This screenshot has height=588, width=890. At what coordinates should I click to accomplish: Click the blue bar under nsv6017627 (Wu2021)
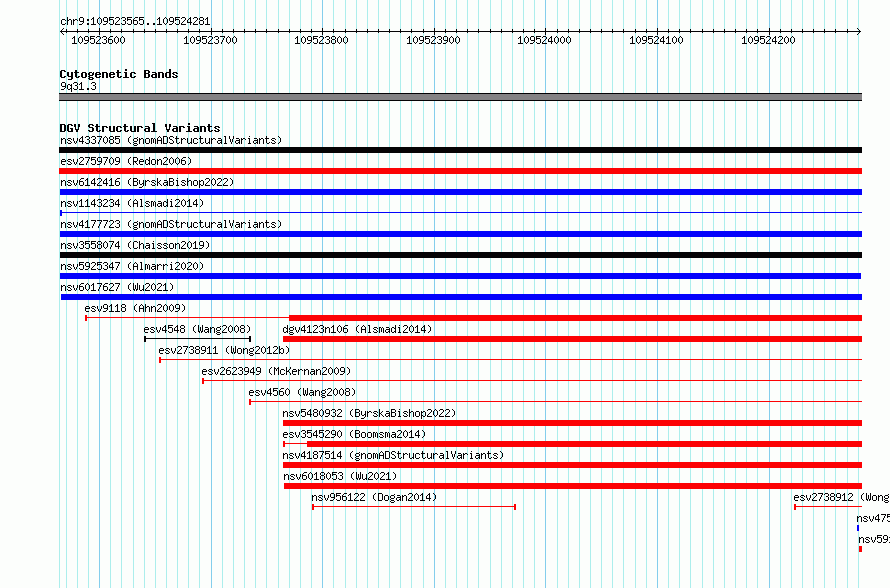(461, 297)
